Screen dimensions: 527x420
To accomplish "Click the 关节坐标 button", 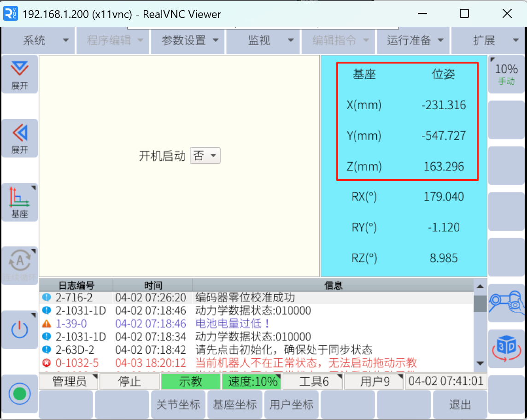I will point(178,405).
